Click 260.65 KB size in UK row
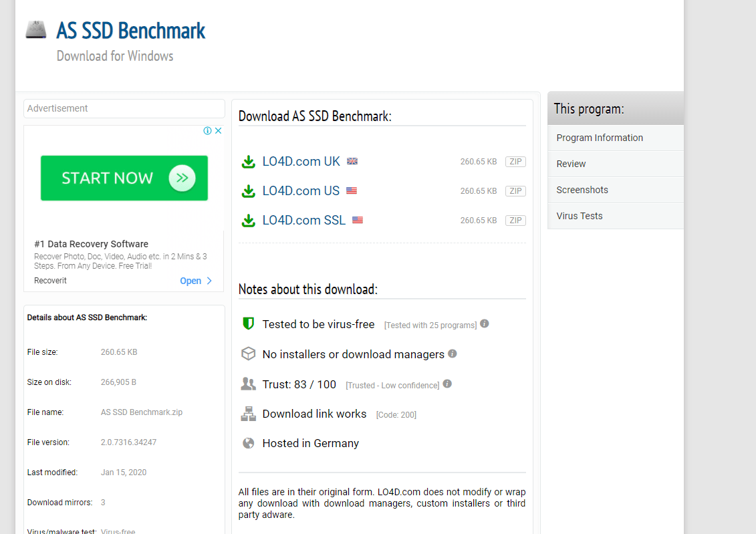The height and width of the screenshot is (534, 756). pyautogui.click(x=479, y=162)
